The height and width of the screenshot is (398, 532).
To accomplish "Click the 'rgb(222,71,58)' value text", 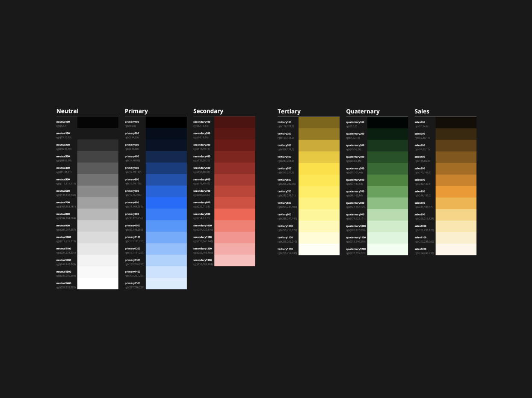I will tap(201, 206).
